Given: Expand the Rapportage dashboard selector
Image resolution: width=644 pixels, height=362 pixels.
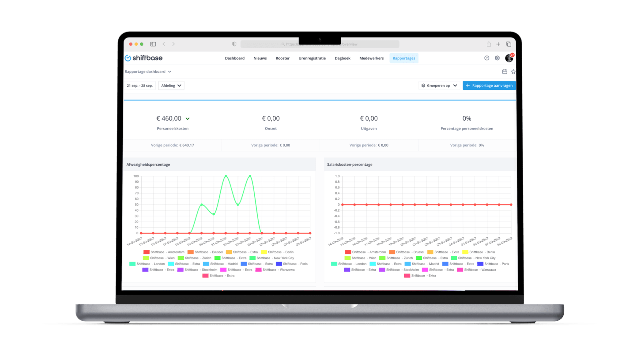Looking at the screenshot, I should (x=148, y=72).
